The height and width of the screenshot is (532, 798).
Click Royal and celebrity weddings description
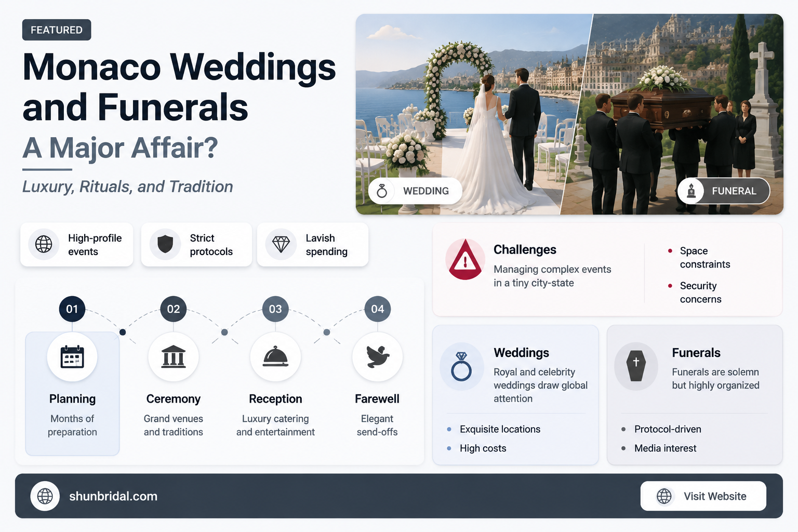[x=540, y=385]
